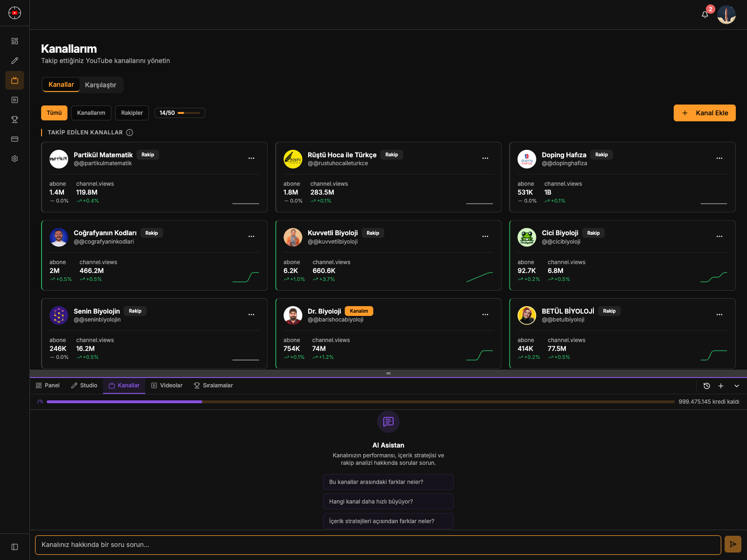The image size is (747, 560).
Task: Open the billing card icon in sidebar
Action: pyautogui.click(x=14, y=139)
